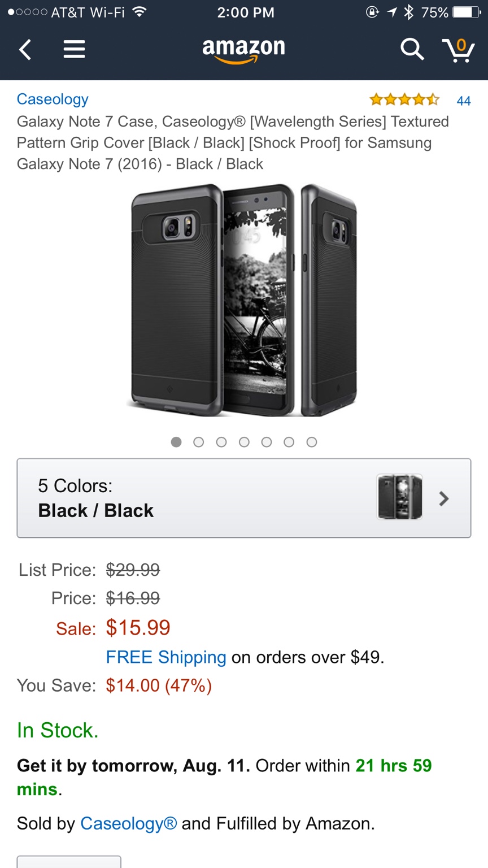Tap the Bluetooth status icon
The width and height of the screenshot is (488, 868).
[x=409, y=12]
